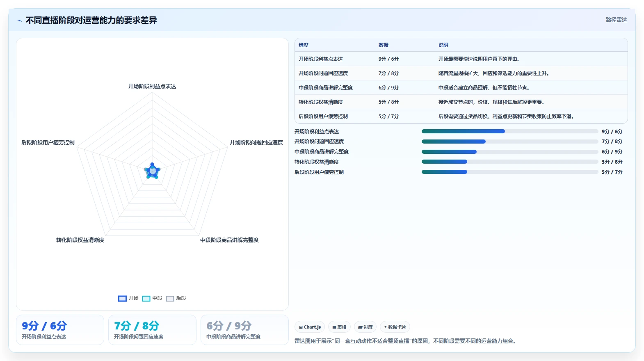The height and width of the screenshot is (361, 644).
Task: Open the 6分 / 9分 data card
Action: coord(244,330)
